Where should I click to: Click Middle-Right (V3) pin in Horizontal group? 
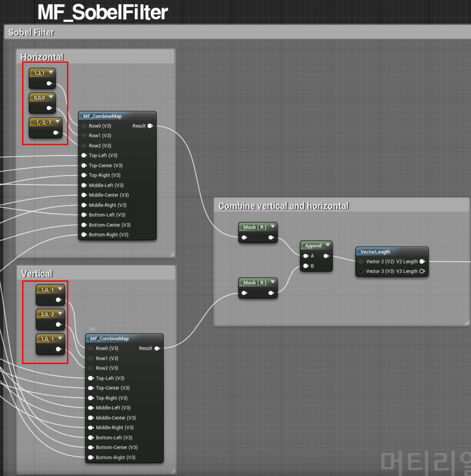pos(84,205)
